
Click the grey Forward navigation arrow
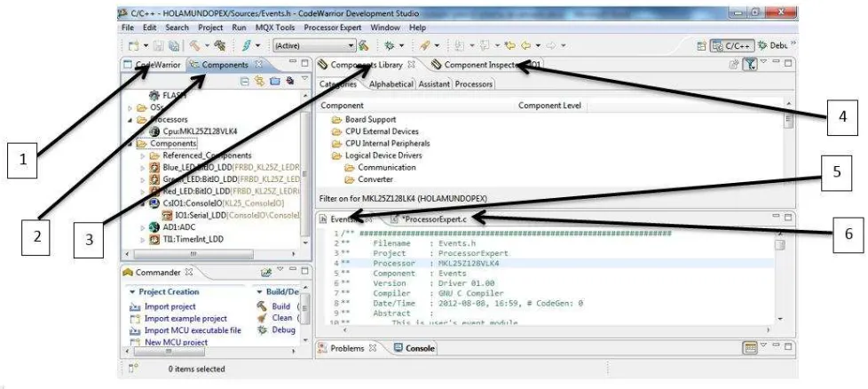tap(551, 45)
